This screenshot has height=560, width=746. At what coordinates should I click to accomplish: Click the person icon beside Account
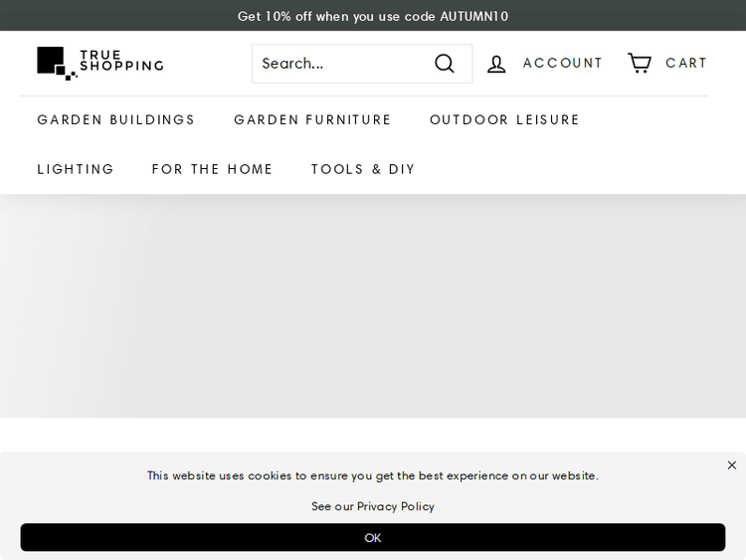pos(496,64)
